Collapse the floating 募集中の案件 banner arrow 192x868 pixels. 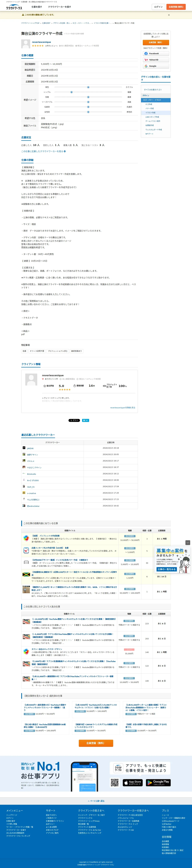(x=188, y=543)
